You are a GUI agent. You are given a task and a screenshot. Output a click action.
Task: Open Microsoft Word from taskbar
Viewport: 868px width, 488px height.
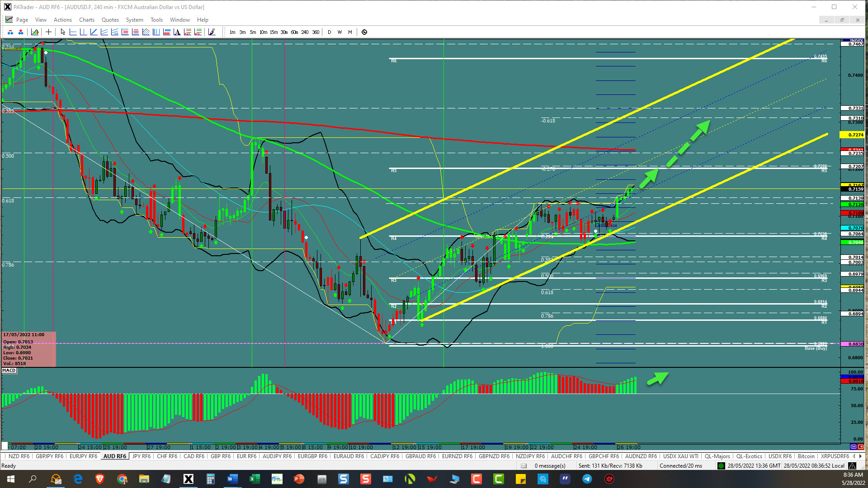coord(232,479)
